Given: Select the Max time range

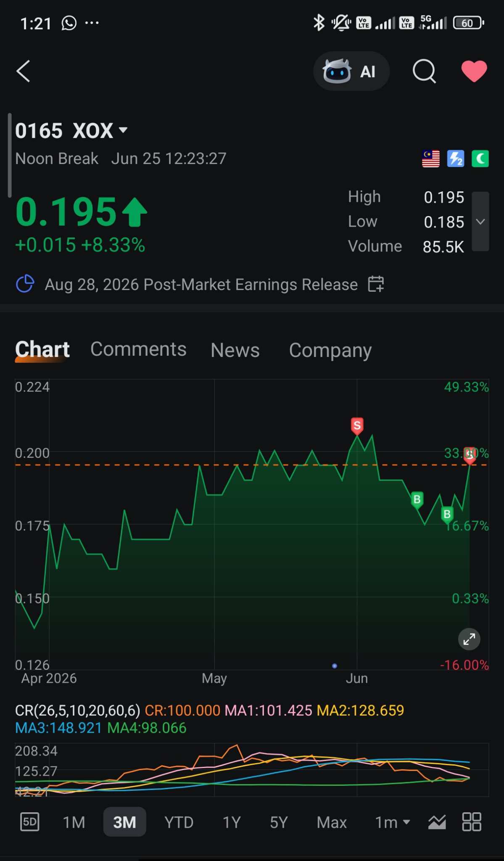Looking at the screenshot, I should tap(332, 822).
